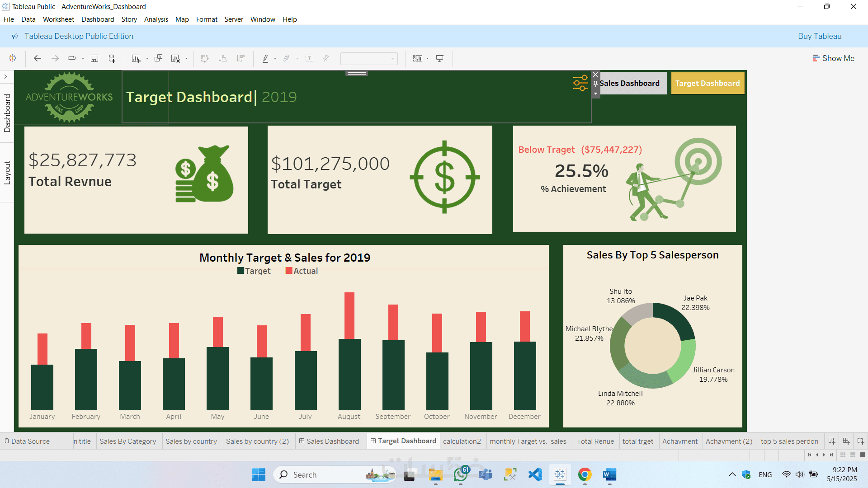The width and height of the screenshot is (868, 488).
Task: Open Google Chrome from the taskbar
Action: [585, 474]
